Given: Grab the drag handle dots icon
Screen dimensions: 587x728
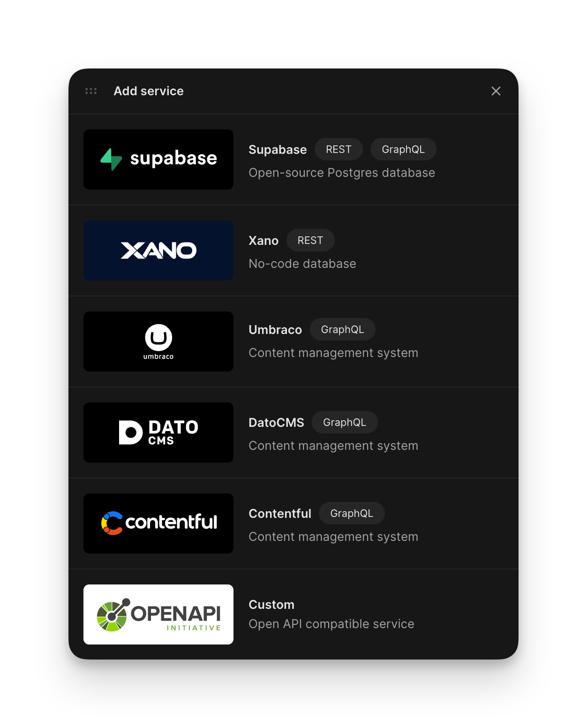Looking at the screenshot, I should [x=91, y=91].
